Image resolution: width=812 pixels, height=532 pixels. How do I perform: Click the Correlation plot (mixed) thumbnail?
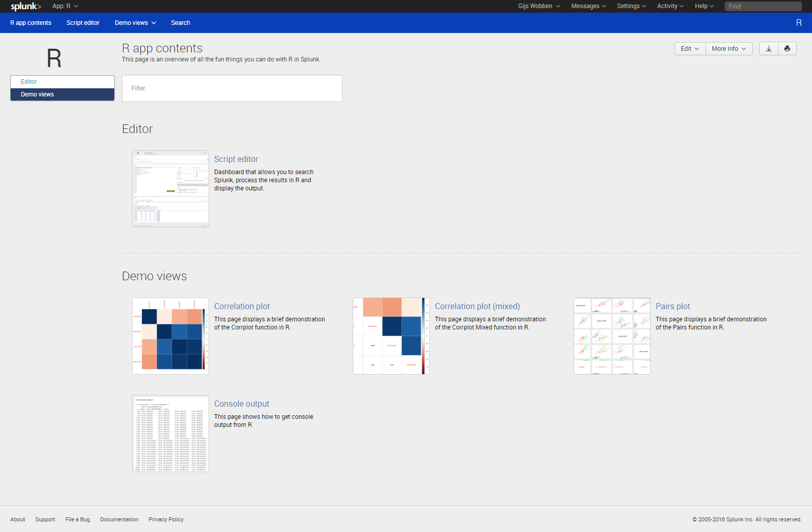coord(391,336)
